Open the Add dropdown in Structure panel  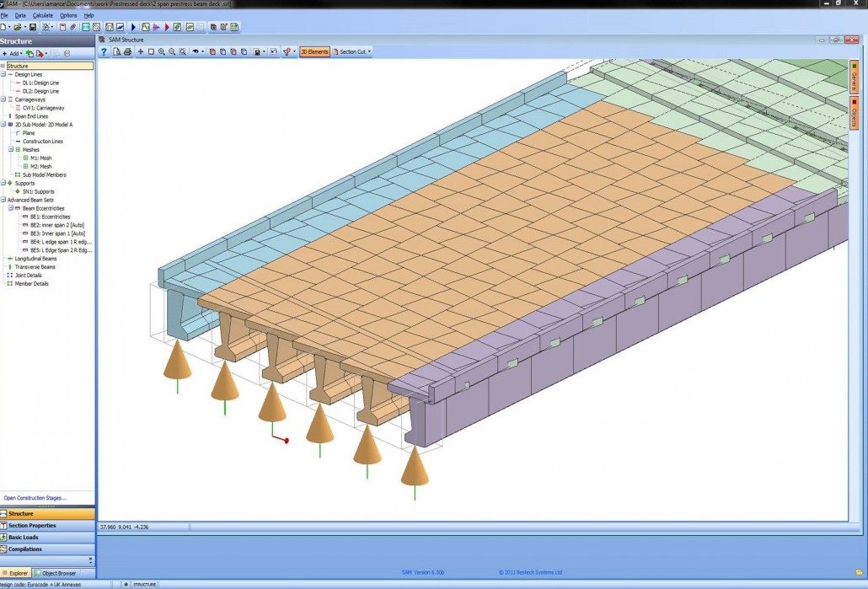(x=13, y=53)
